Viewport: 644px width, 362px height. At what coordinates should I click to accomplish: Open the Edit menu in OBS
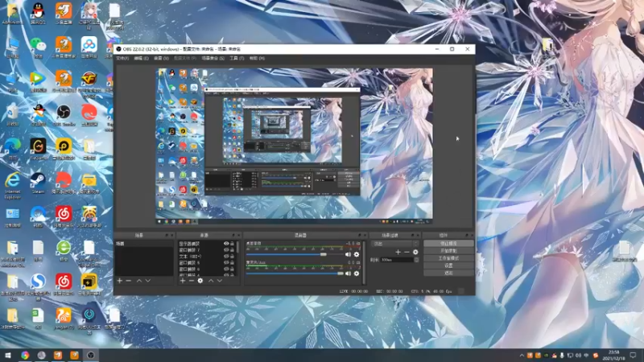tap(141, 58)
